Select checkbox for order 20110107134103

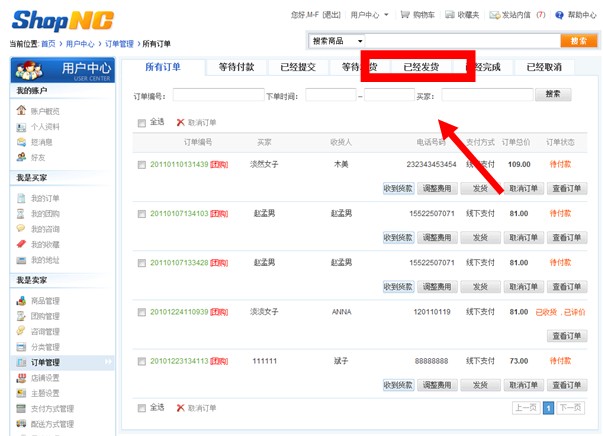(142, 214)
